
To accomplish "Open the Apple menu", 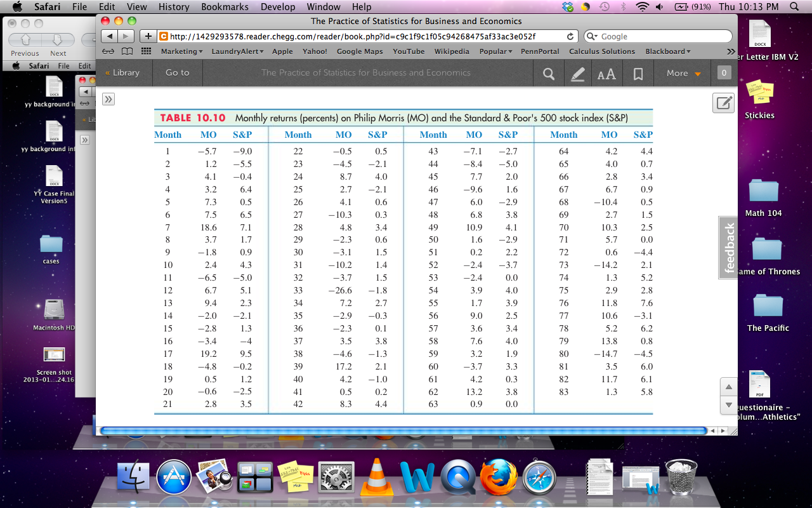I will 16,6.
